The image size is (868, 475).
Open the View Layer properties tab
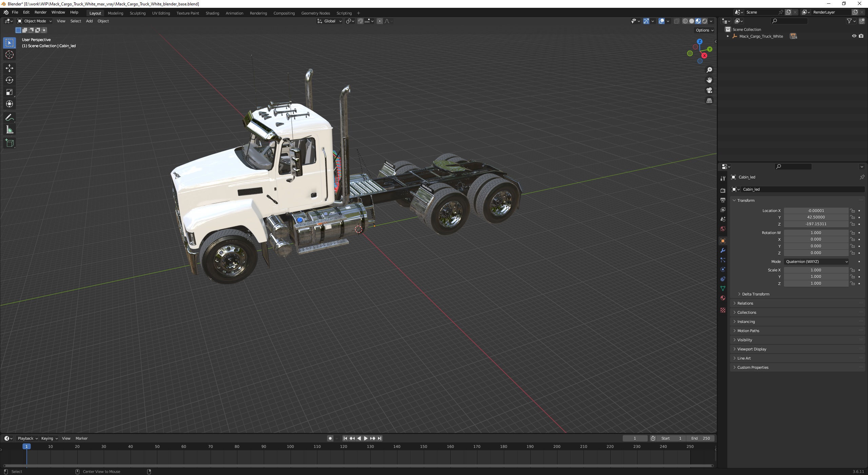pyautogui.click(x=723, y=210)
